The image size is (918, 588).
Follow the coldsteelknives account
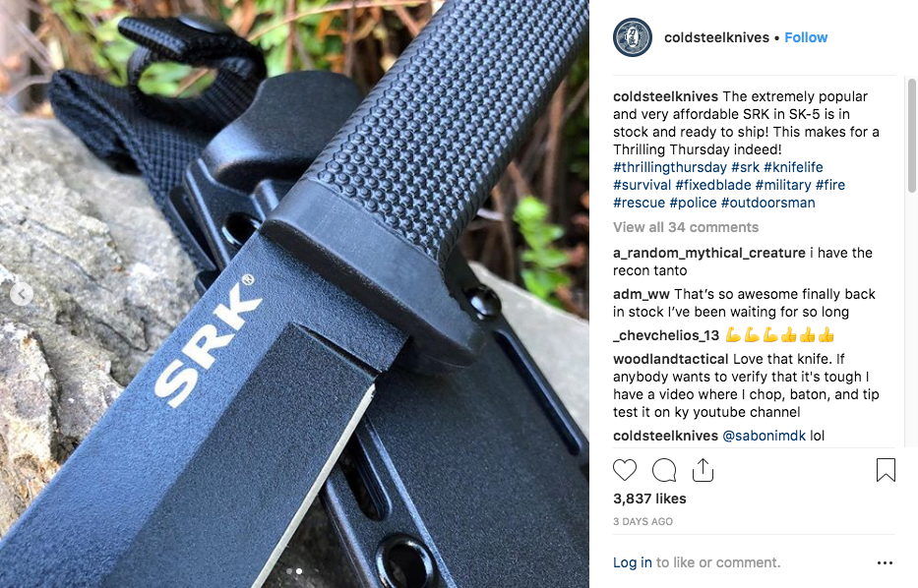coord(806,37)
